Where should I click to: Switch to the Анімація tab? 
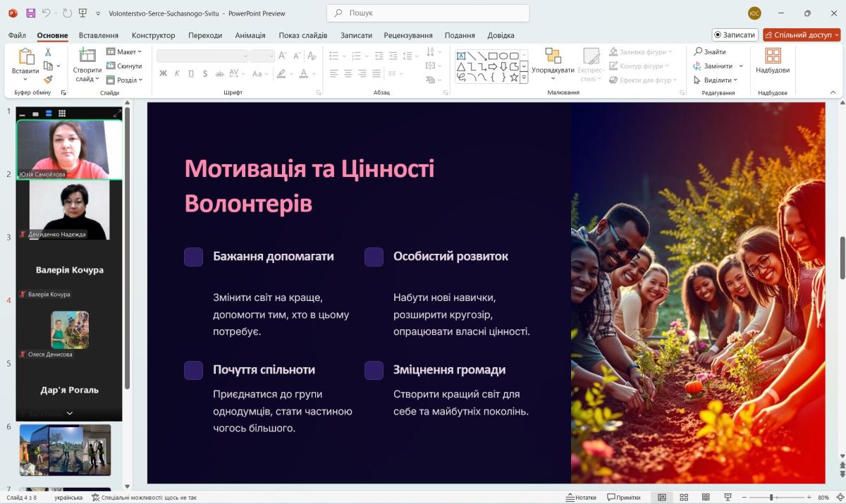click(250, 35)
